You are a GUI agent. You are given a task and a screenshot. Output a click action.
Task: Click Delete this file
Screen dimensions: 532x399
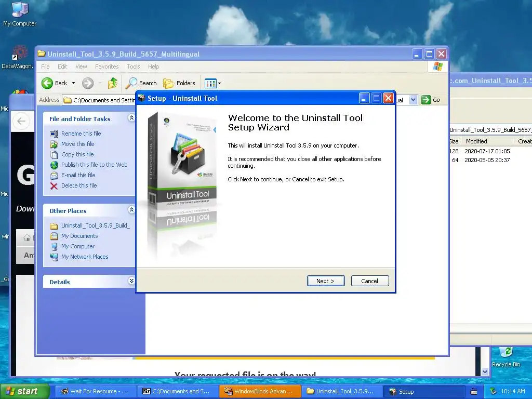pyautogui.click(x=79, y=185)
